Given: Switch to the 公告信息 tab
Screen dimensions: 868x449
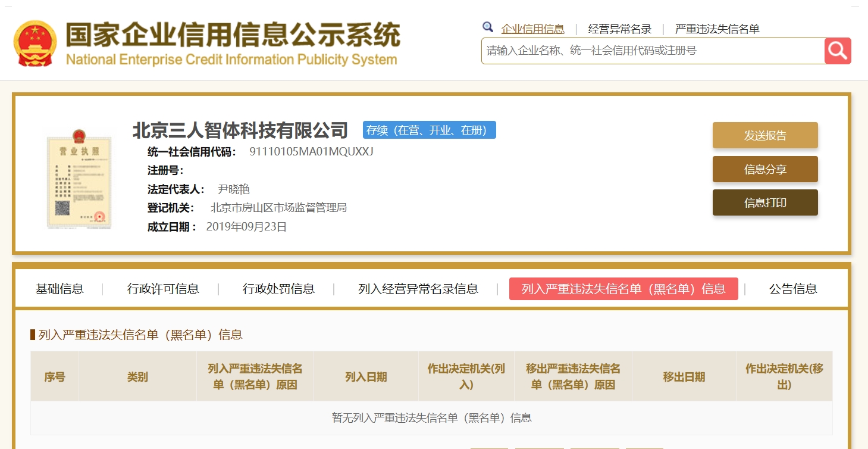Looking at the screenshot, I should coord(793,289).
